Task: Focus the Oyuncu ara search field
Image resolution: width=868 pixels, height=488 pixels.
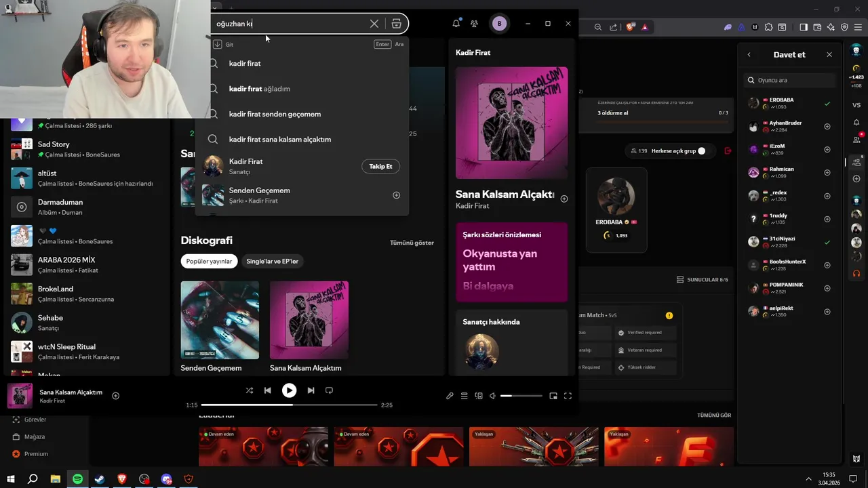Action: (x=789, y=80)
